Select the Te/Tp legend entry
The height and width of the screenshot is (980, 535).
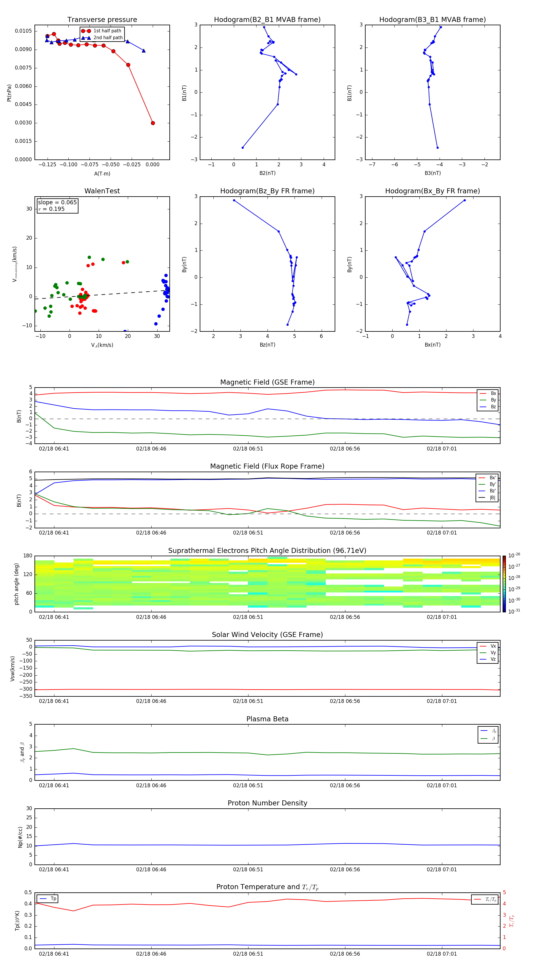tap(485, 899)
